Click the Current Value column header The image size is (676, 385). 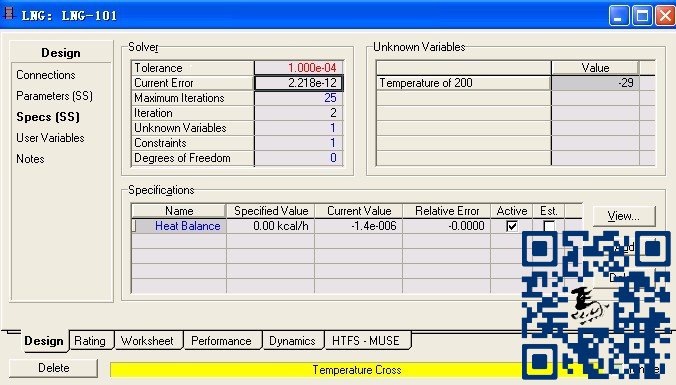click(x=359, y=211)
